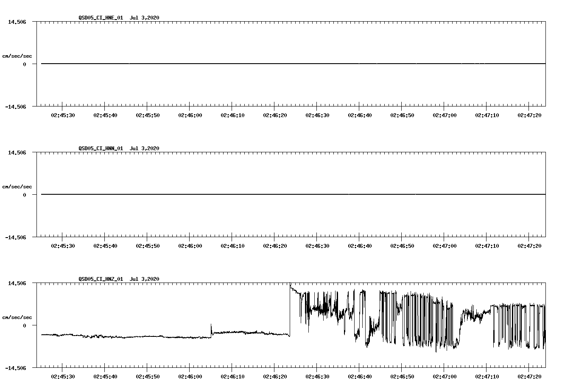
Task: Click the 02:47:20 time label under HNZ plot
Action: 529,376
